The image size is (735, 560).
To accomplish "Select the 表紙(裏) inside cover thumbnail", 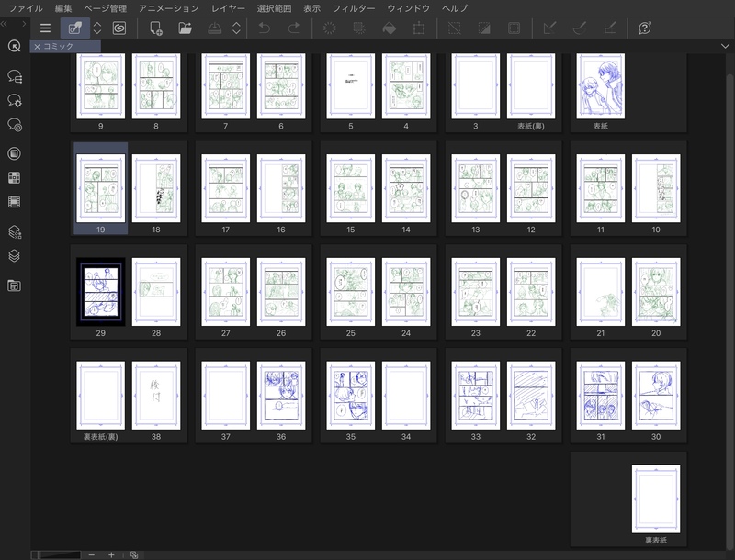I will [x=531, y=86].
